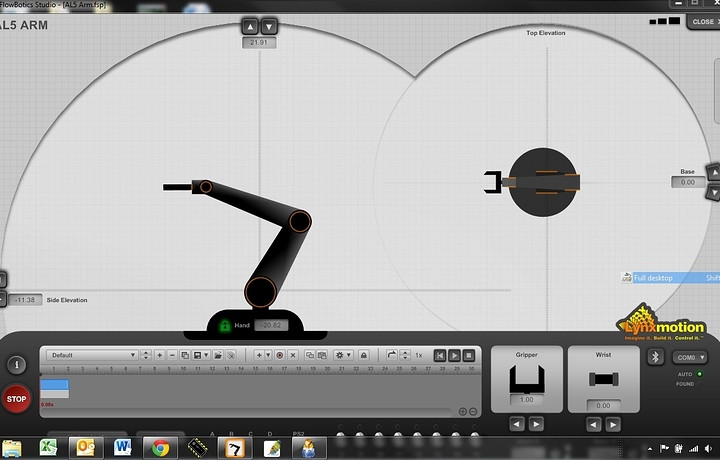This screenshot has width=720, height=460.
Task: Open Outlook from the taskbar
Action: (x=85, y=448)
